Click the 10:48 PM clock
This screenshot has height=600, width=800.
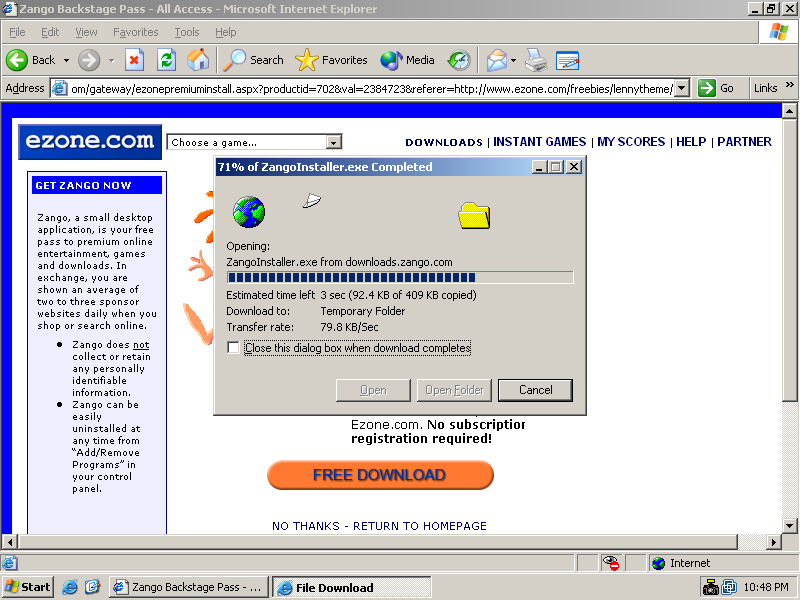[766, 587]
